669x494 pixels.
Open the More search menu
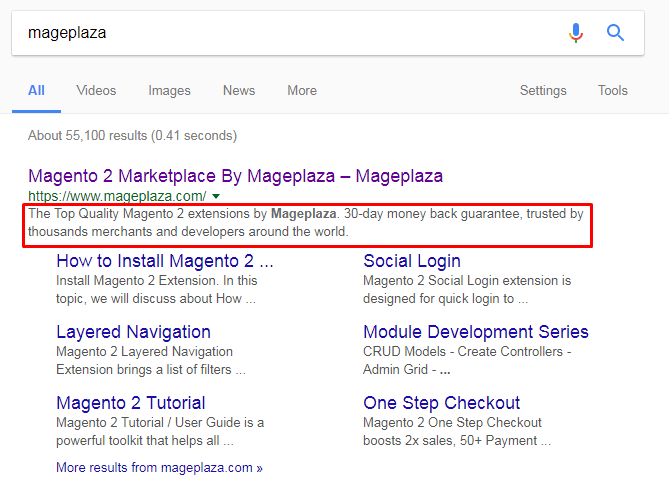[x=302, y=90]
